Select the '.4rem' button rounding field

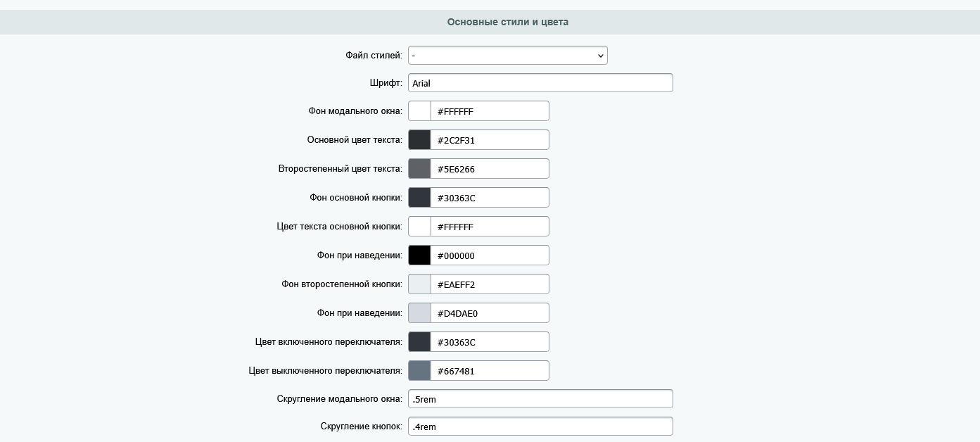point(540,426)
